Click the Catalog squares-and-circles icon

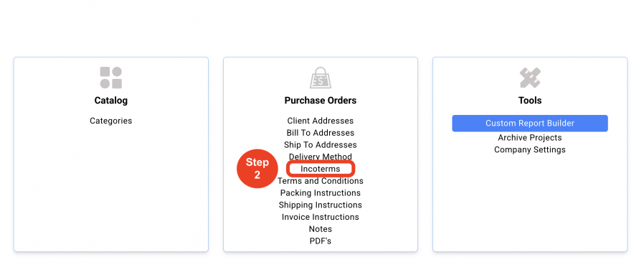tap(111, 78)
